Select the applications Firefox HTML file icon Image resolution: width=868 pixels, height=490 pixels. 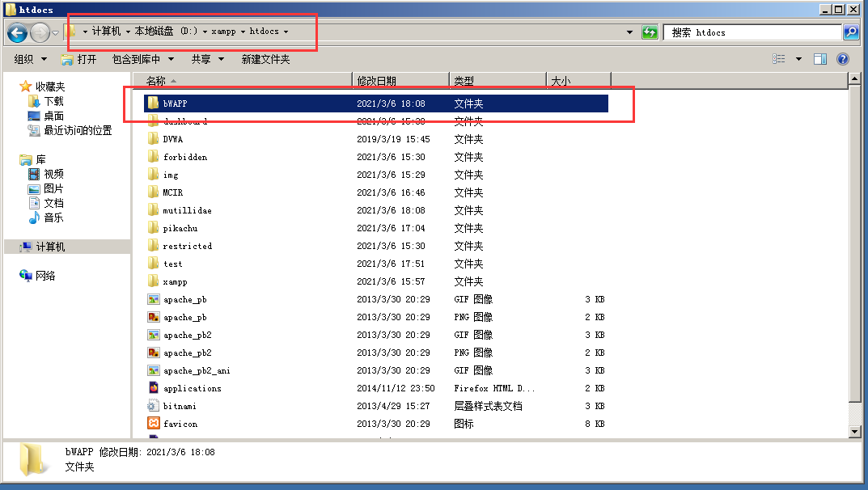[x=154, y=388]
